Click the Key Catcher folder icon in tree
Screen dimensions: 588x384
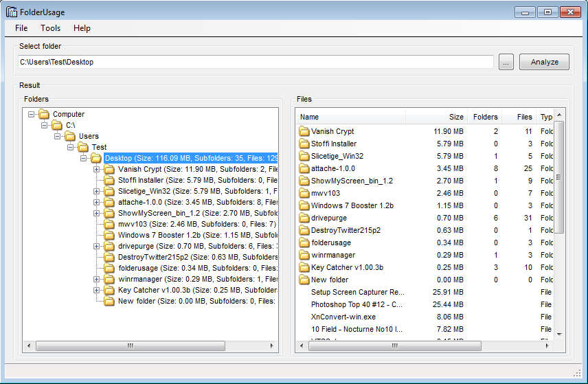point(109,290)
